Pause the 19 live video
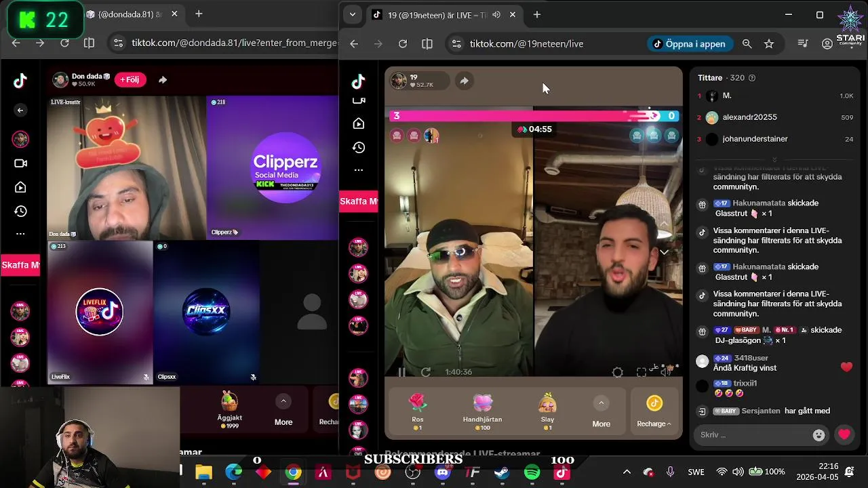This screenshot has width=868, height=488. [x=401, y=372]
